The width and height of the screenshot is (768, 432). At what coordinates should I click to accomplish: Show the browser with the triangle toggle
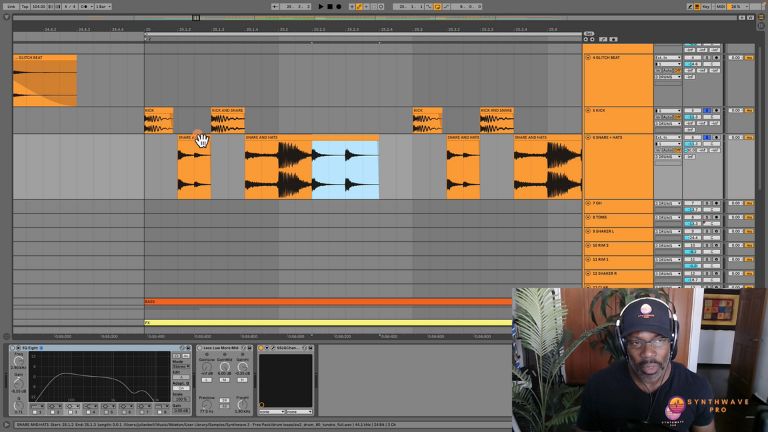pyautogui.click(x=6, y=17)
